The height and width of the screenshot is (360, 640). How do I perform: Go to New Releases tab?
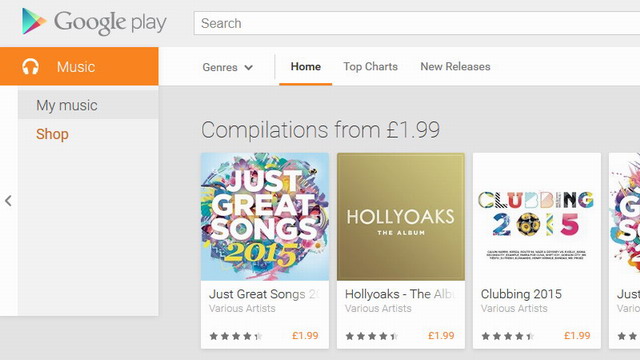coord(455,67)
